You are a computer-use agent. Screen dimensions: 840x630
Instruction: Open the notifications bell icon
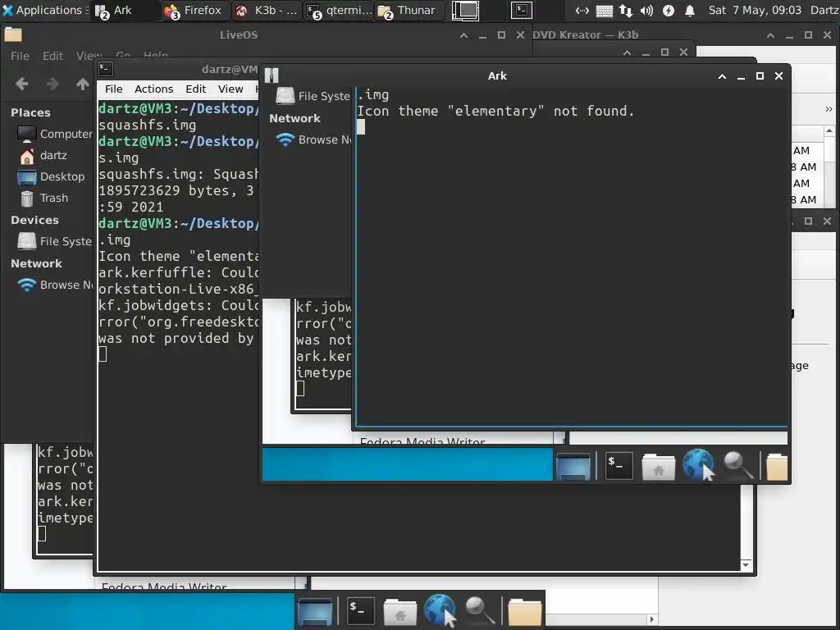690,10
